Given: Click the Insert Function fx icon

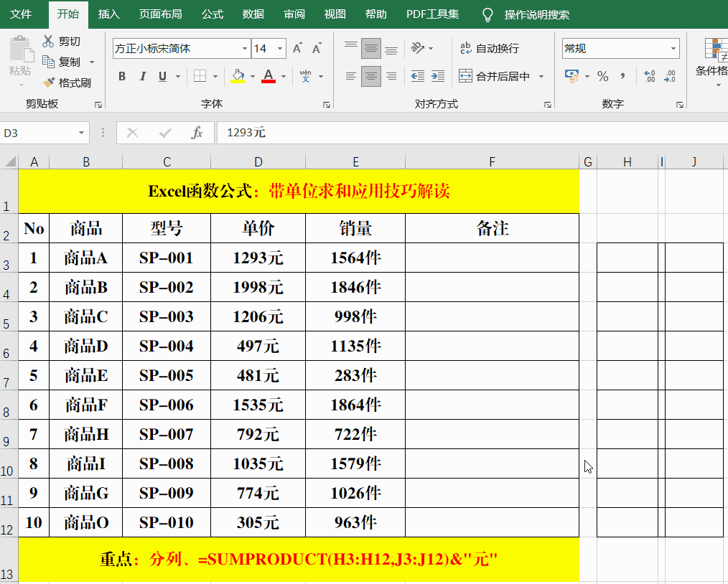Looking at the screenshot, I should point(197,133).
